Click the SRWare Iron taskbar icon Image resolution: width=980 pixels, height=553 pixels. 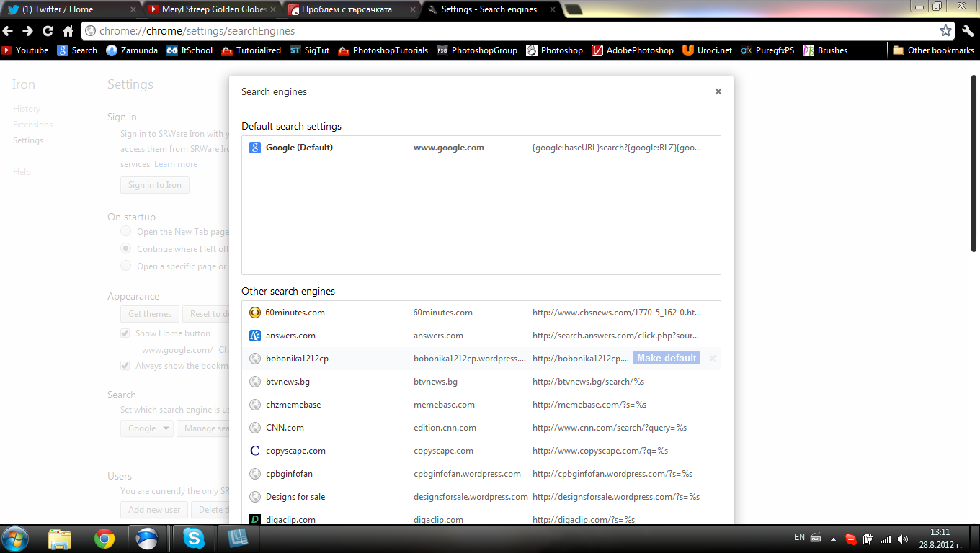tap(148, 539)
